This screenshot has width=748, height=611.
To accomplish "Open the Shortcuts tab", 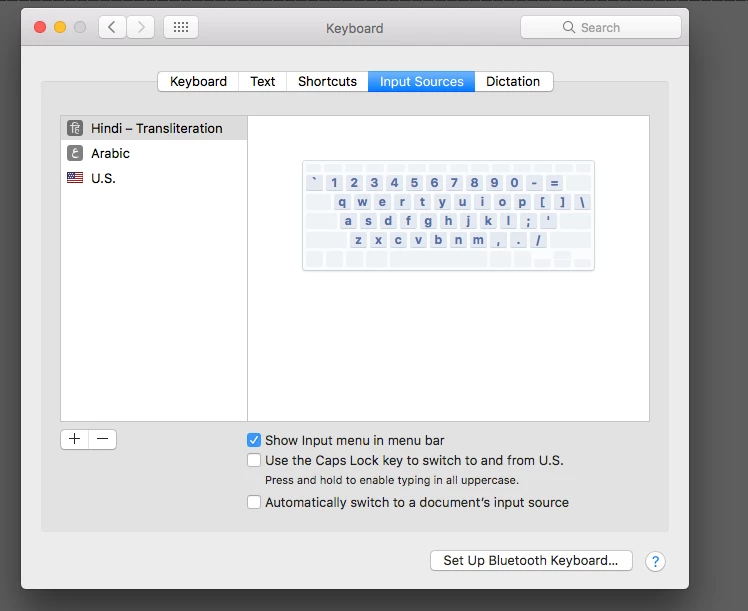I will click(327, 82).
